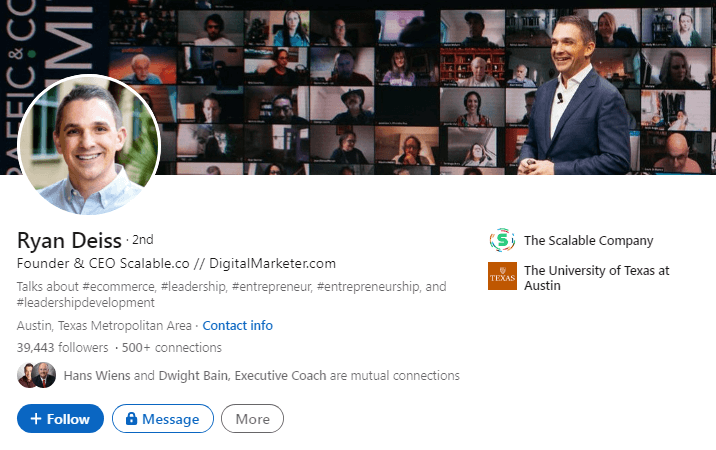Click the 2nd degree connection badge
The height and width of the screenshot is (450, 716).
pyautogui.click(x=142, y=240)
